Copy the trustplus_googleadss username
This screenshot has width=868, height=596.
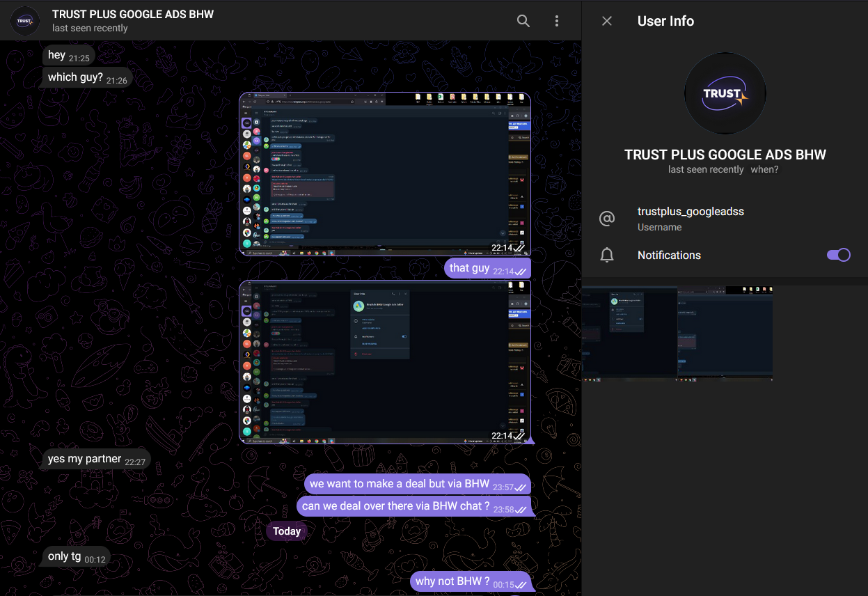click(x=691, y=211)
